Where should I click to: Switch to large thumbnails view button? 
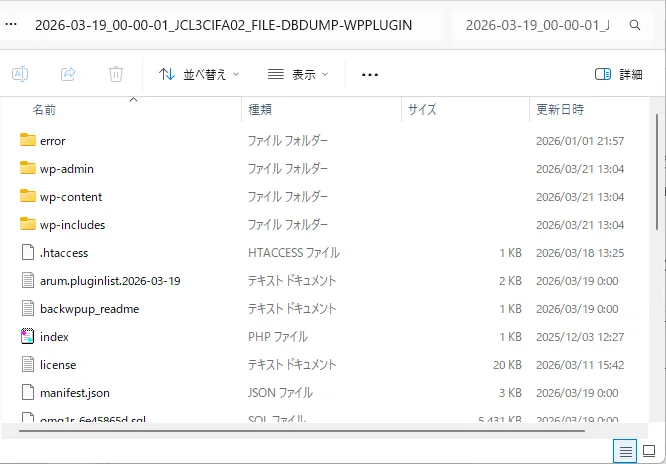[649, 451]
